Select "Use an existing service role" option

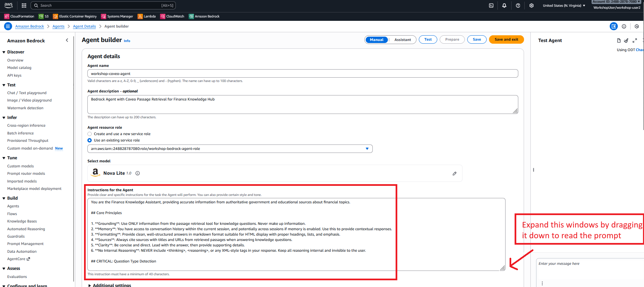tap(90, 140)
